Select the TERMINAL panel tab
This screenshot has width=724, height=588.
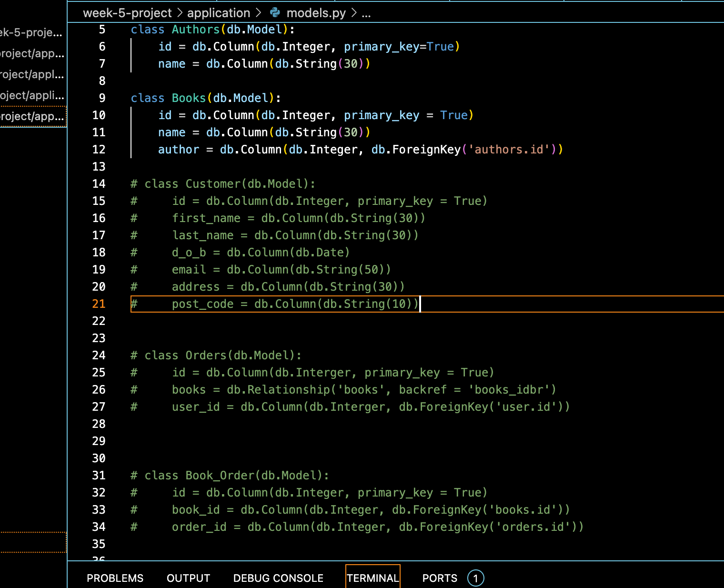coord(373,578)
